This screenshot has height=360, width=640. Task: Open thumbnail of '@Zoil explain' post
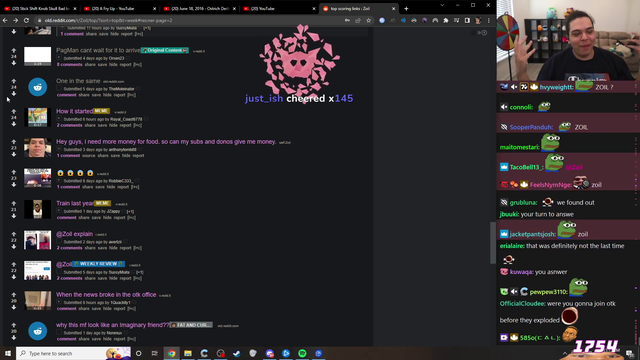pyautogui.click(x=38, y=240)
